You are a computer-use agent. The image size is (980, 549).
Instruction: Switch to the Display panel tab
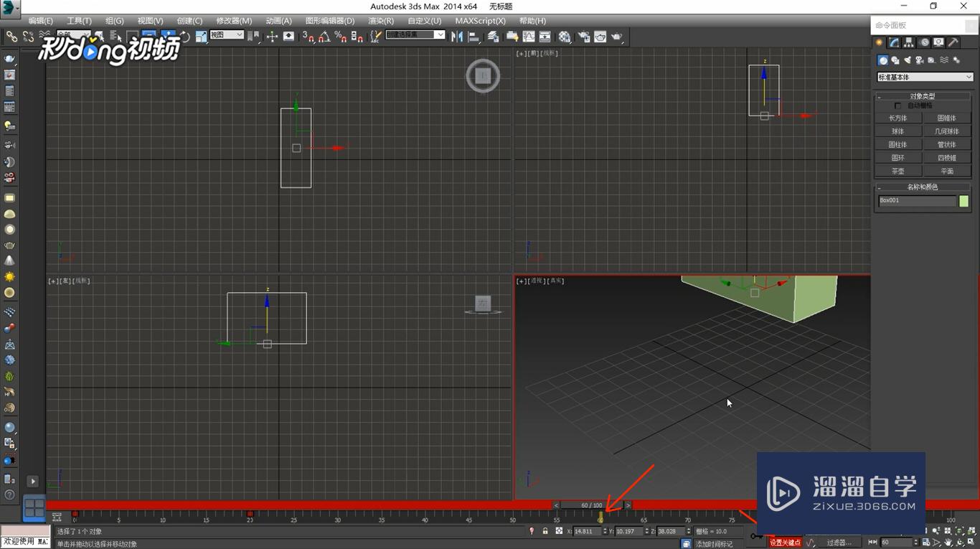tap(939, 42)
